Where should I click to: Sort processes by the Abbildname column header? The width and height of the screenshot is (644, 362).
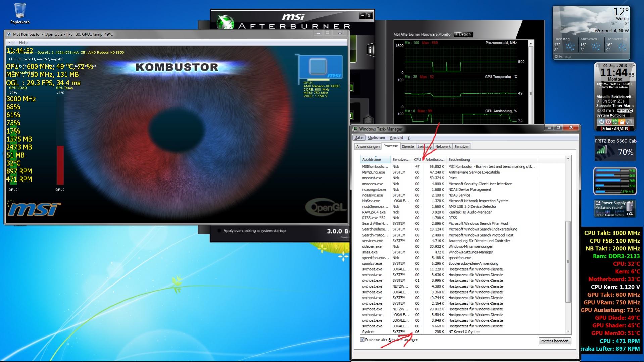click(x=376, y=159)
